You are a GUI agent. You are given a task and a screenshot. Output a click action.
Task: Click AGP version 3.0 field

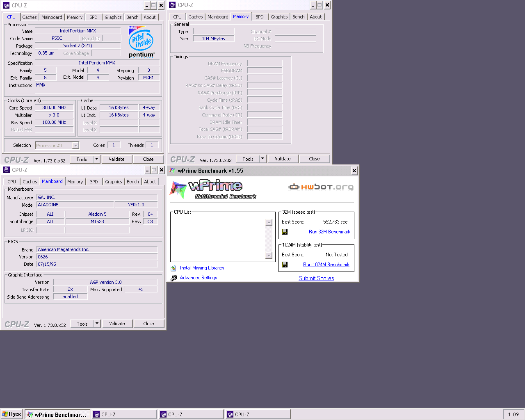coord(105,282)
